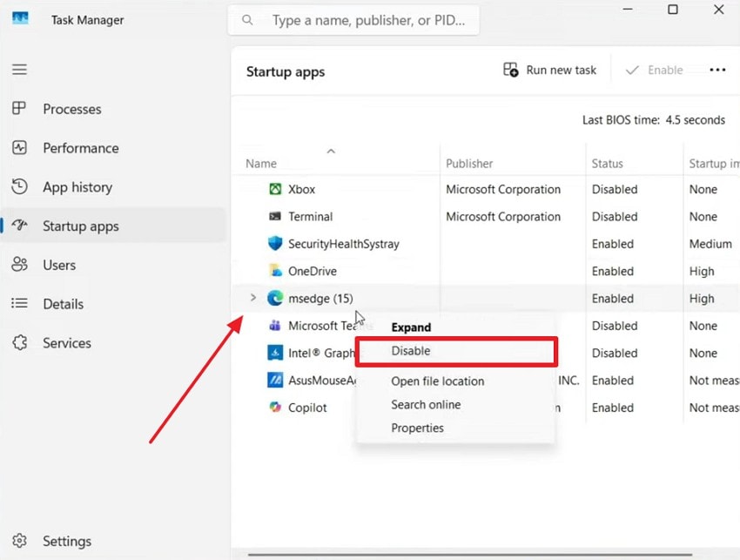Click the search box for name or PID

[366, 20]
